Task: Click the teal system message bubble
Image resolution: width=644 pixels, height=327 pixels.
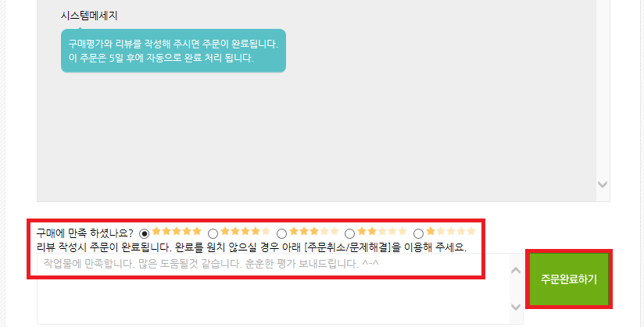Action: 174,51
